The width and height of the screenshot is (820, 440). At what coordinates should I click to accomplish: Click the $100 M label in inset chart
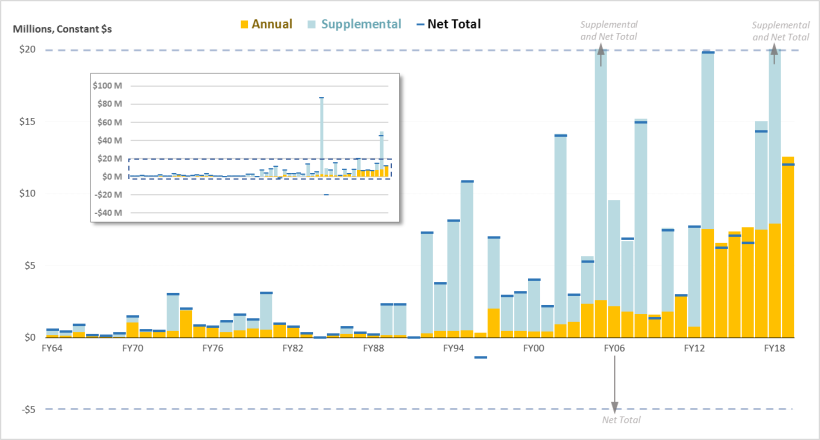pyautogui.click(x=107, y=86)
